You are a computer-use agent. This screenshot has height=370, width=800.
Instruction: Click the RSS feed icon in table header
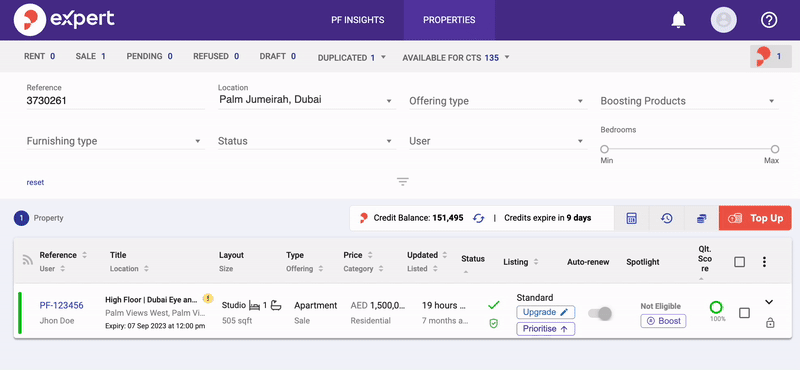click(28, 260)
